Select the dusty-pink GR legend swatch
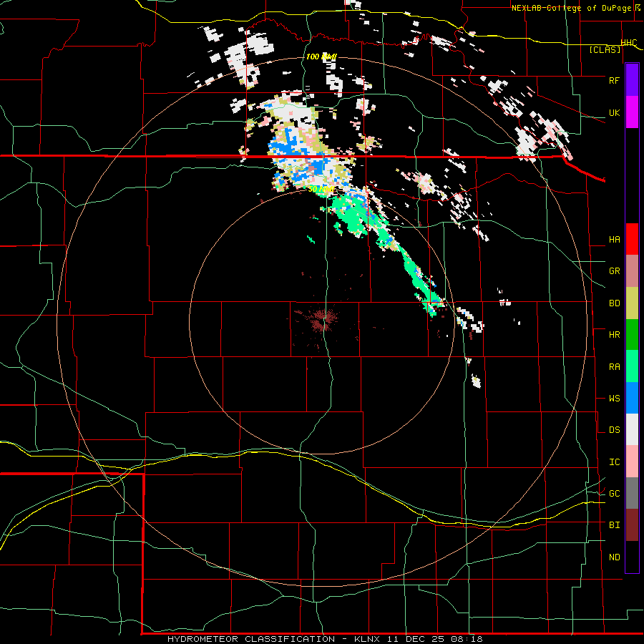This screenshot has width=644, height=644. click(632, 270)
